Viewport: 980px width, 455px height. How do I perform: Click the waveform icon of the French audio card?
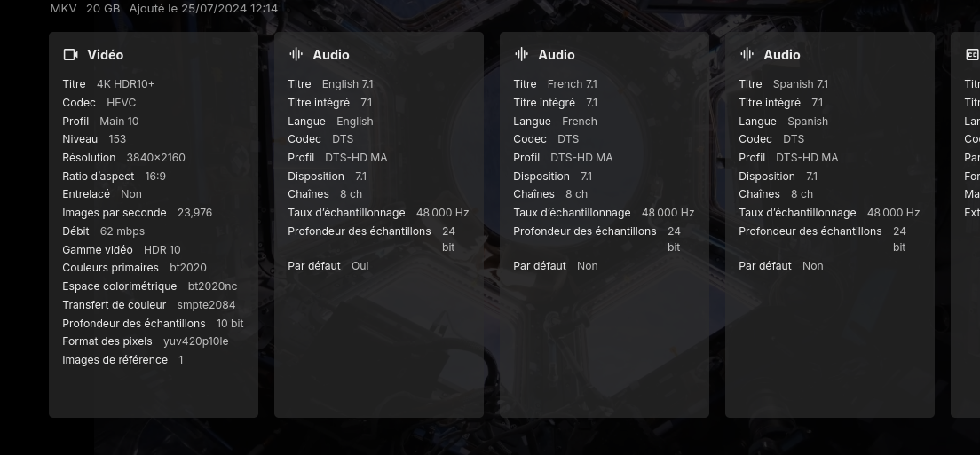click(x=521, y=55)
